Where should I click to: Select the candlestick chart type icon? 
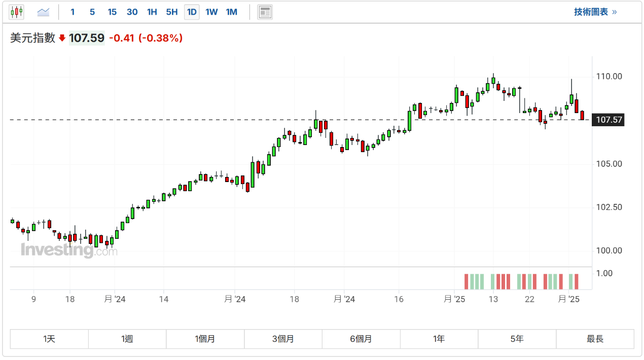[17, 12]
